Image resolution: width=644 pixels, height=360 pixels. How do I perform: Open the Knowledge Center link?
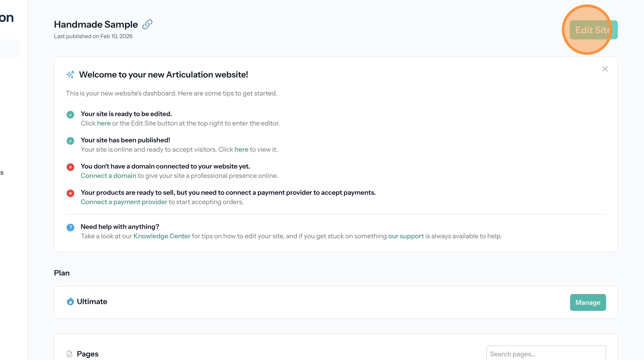162,236
